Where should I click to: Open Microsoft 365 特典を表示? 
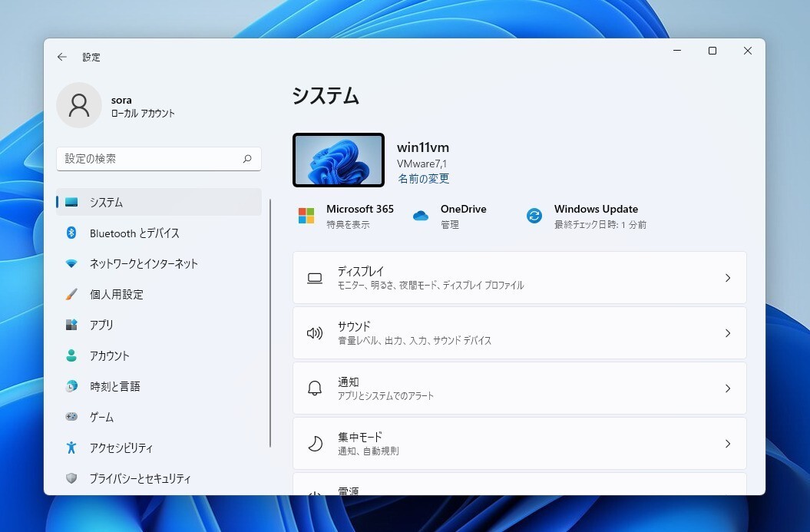coord(348,225)
